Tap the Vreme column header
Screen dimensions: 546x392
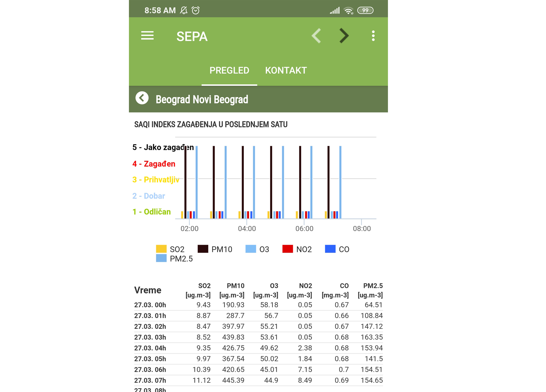click(148, 290)
